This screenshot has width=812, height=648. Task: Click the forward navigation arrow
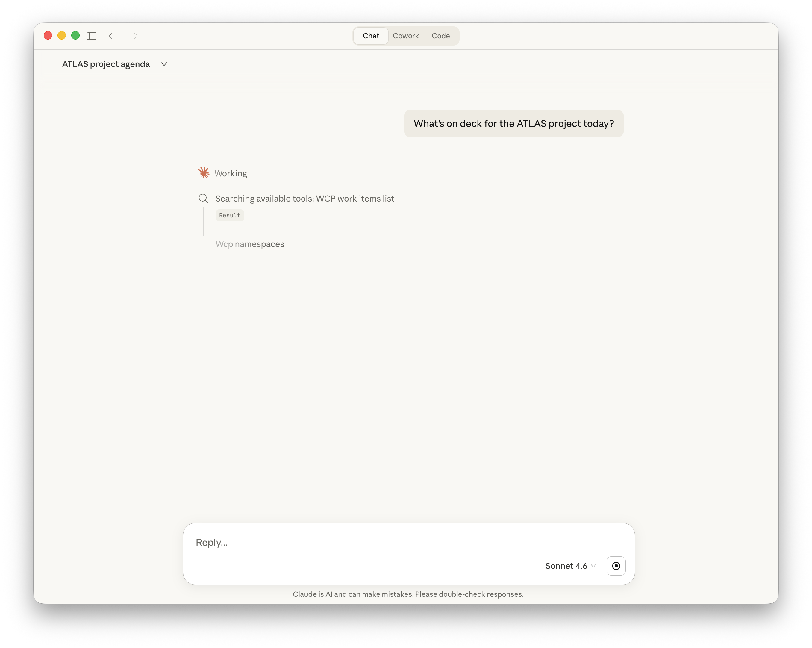(x=134, y=36)
